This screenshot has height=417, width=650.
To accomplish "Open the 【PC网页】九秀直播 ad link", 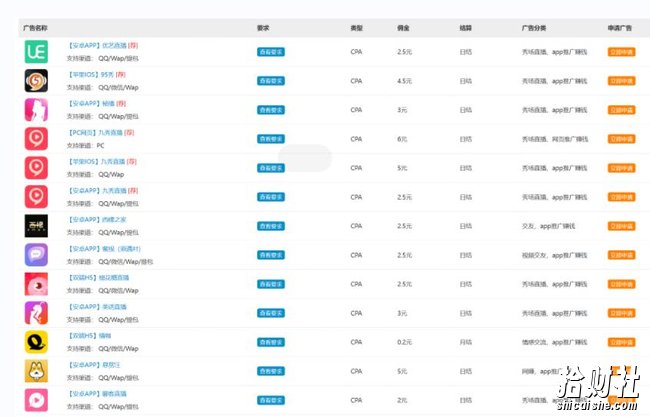I will (x=101, y=133).
